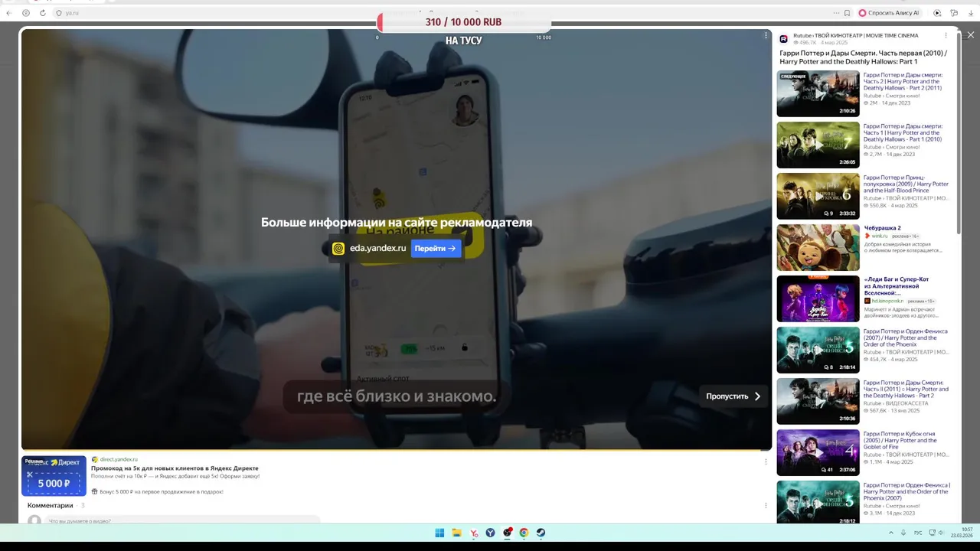Open the browser downloads arrow
This screenshot has width=980, height=551.
coord(971,13)
